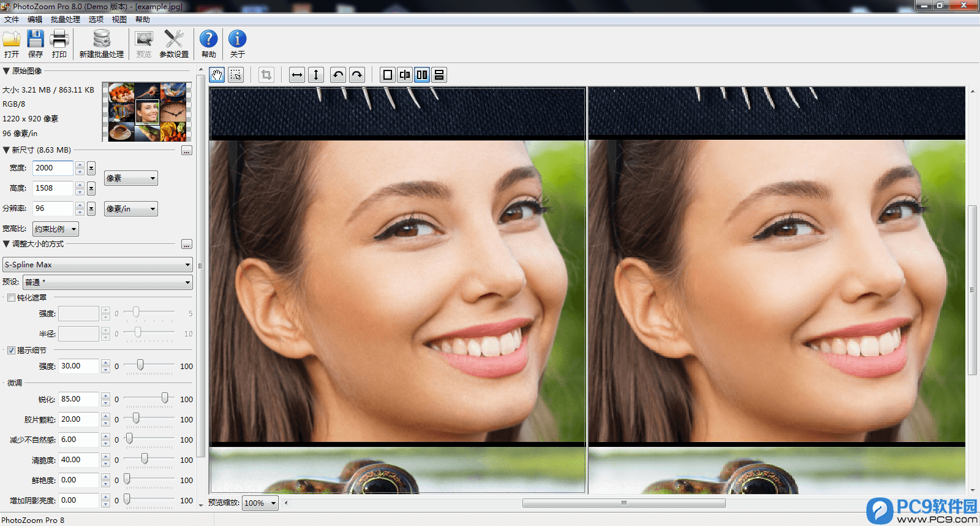The width and height of the screenshot is (980, 526).
Task: Click the 高度 height input field
Action: 53,188
